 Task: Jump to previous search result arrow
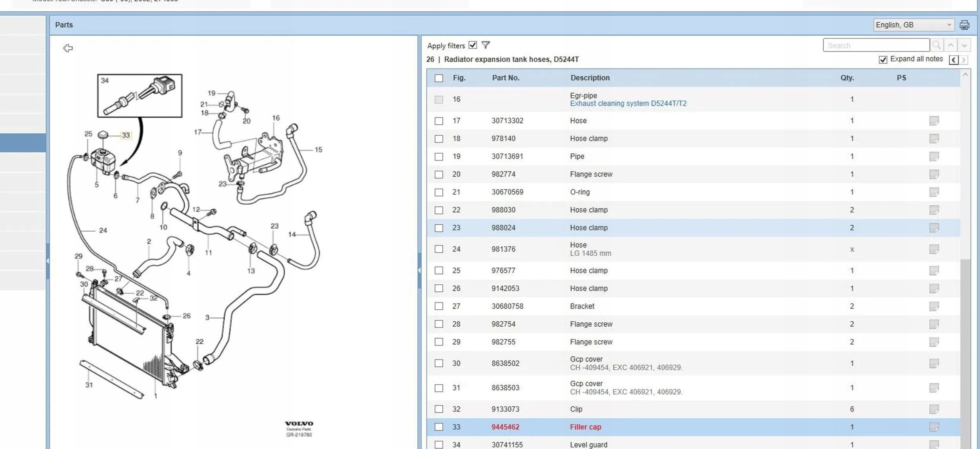[x=951, y=45]
